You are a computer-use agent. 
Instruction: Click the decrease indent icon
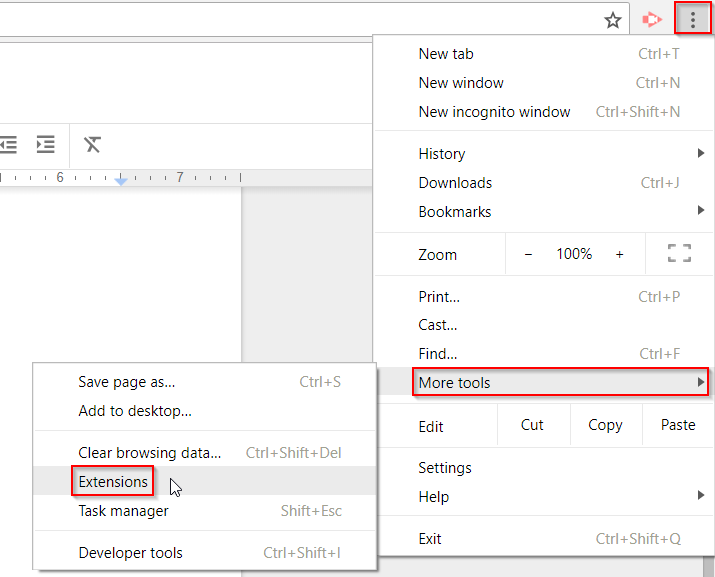point(8,145)
